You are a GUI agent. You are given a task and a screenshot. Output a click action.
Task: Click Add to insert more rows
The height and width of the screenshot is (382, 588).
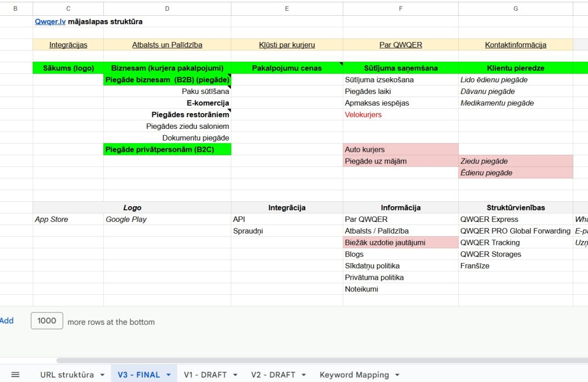point(7,321)
